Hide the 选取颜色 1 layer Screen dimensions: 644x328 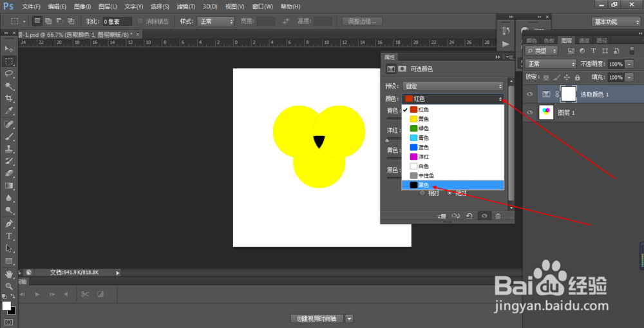point(530,95)
